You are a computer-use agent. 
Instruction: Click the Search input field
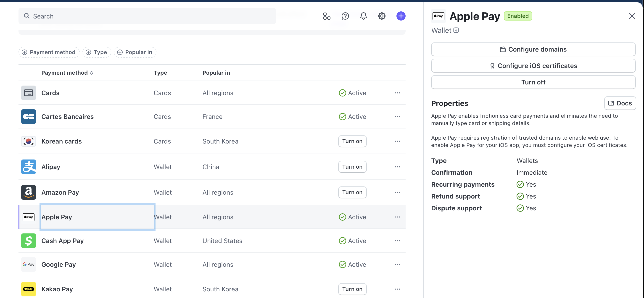click(147, 16)
